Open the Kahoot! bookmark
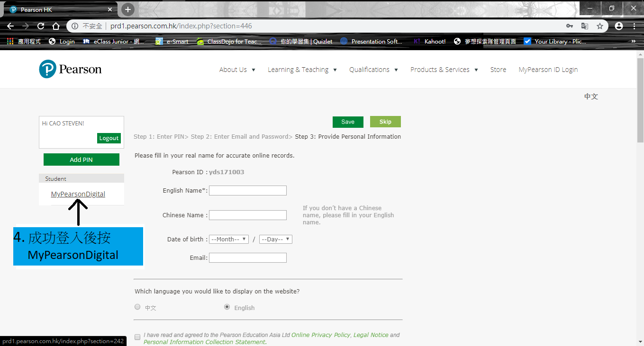 [x=430, y=41]
